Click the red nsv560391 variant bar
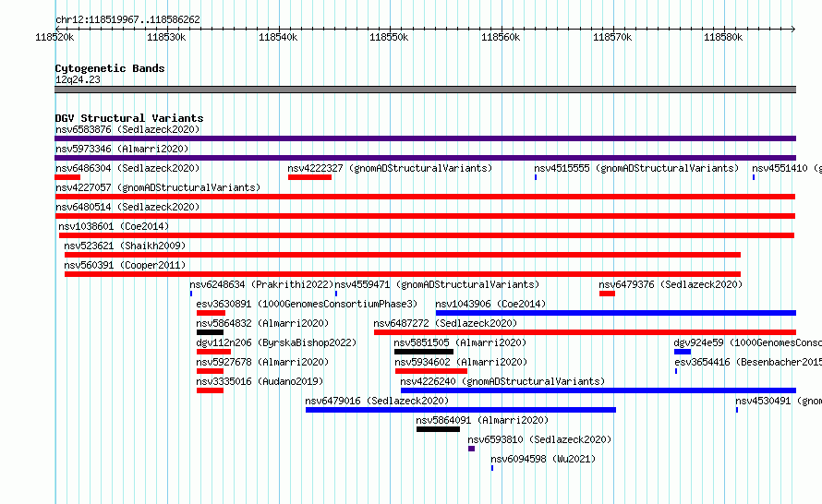This screenshot has width=822, height=504. [x=403, y=274]
